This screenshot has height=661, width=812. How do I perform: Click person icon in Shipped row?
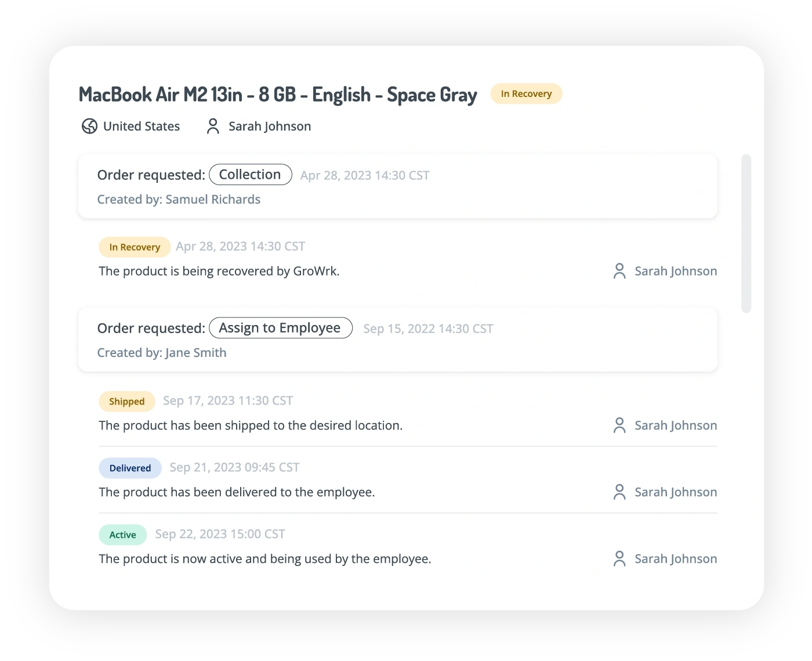coord(619,425)
